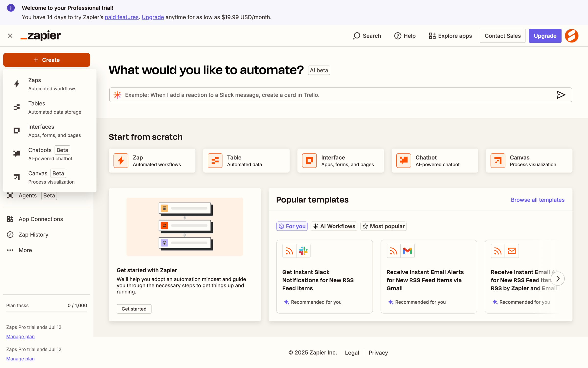588x368 pixels.
Task: Select Canvas Beta from the Create menu
Action: tap(50, 177)
